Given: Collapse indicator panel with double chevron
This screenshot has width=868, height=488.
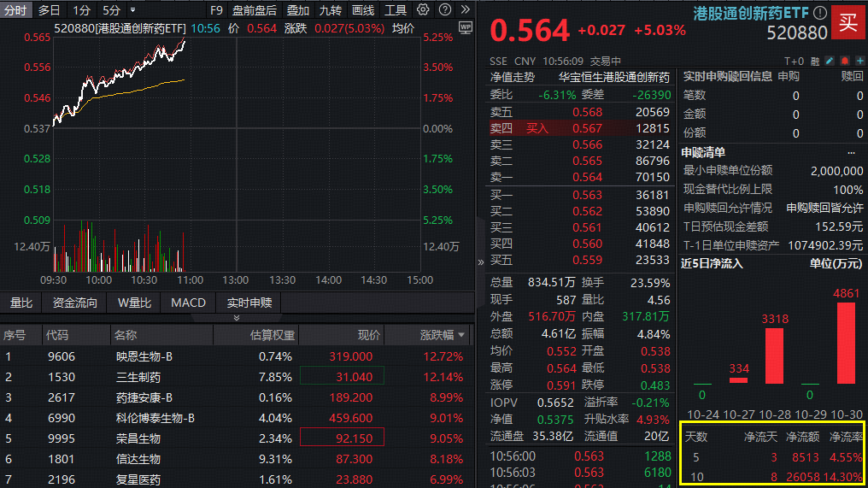Looking at the screenshot, I should tap(237, 318).
